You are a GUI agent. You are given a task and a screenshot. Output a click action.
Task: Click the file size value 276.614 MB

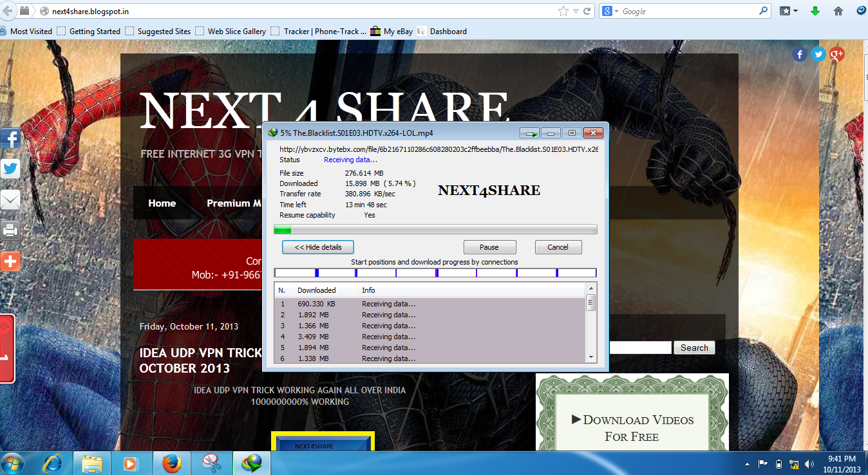(x=364, y=173)
